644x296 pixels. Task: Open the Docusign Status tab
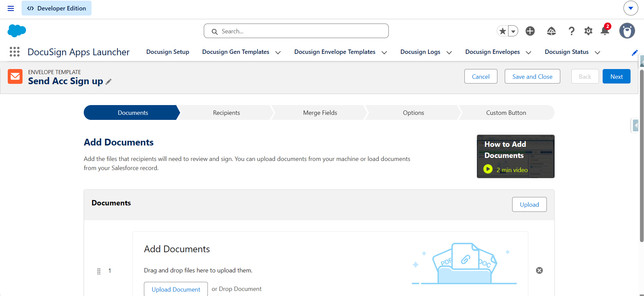(567, 52)
